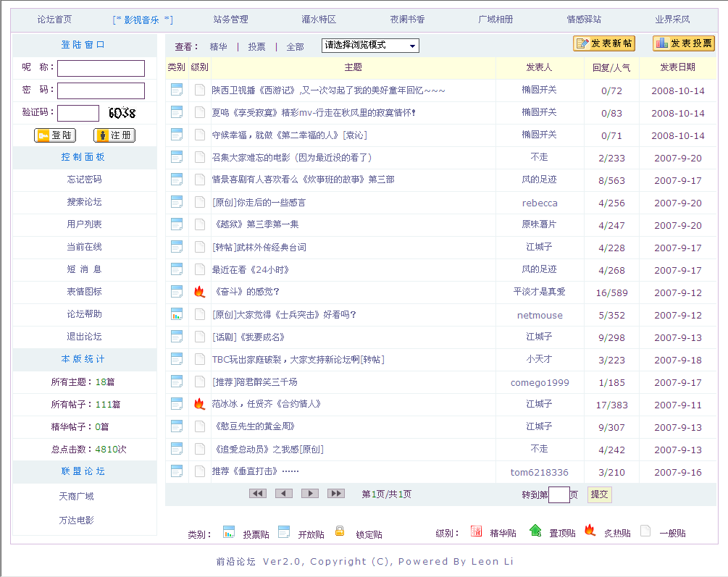The width and height of the screenshot is (728, 577).
Task: Open the 论坛首页 nav item
Action: tap(54, 20)
